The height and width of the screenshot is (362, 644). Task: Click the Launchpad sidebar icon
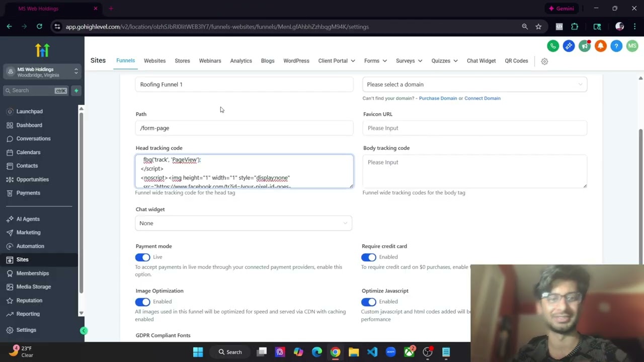[x=10, y=112]
